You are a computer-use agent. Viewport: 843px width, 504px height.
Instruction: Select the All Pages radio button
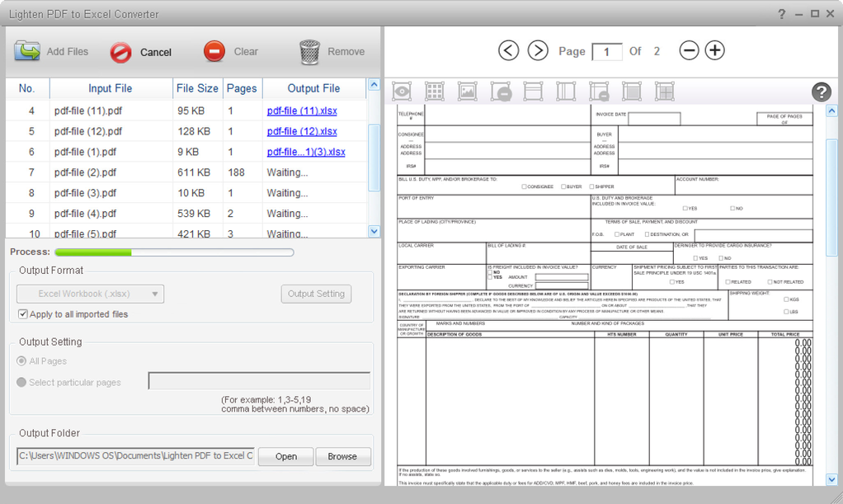pos(21,361)
